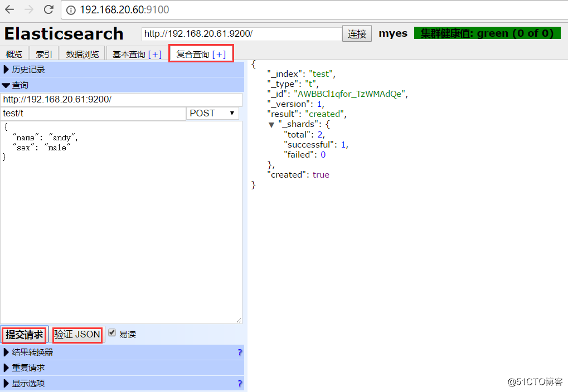Click the browser forward arrow
Screen dimensions: 568x392
click(29, 10)
